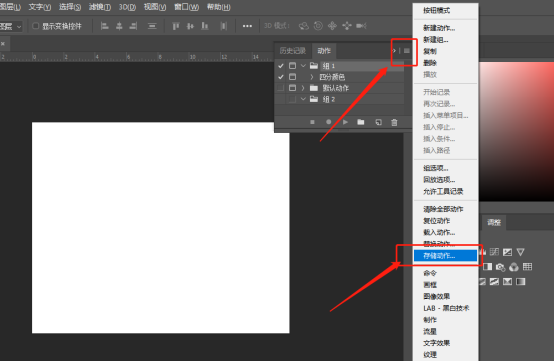Screen dimensions: 554x361
Task: Close the document tab with × button
Action: (x=3, y=44)
